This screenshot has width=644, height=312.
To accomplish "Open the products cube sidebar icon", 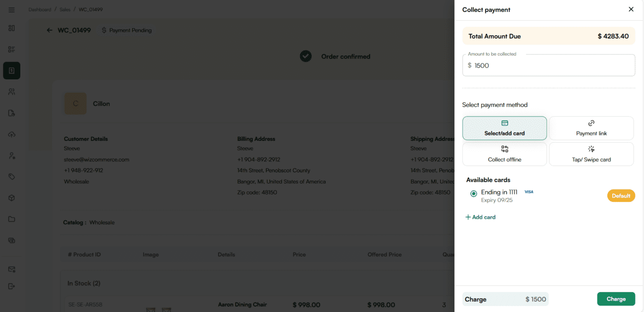I will pos(11,198).
